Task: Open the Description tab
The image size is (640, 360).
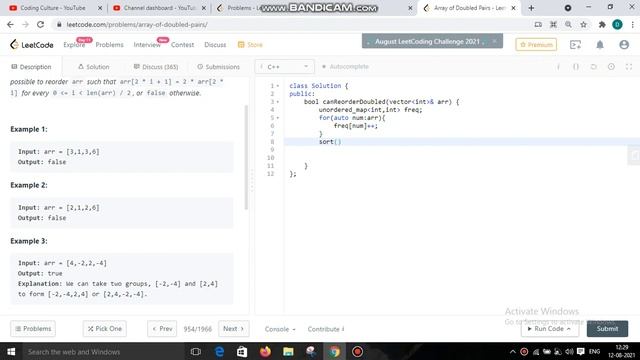Action: coord(31,67)
